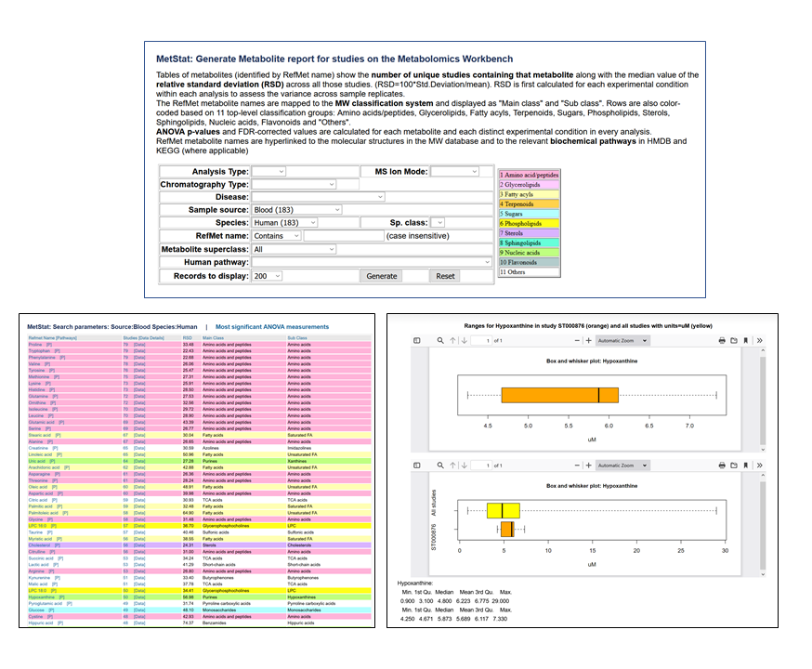Open the Chromatography Type dropdown
Image resolution: width=812 pixels, height=669 pixels.
pyautogui.click(x=295, y=184)
